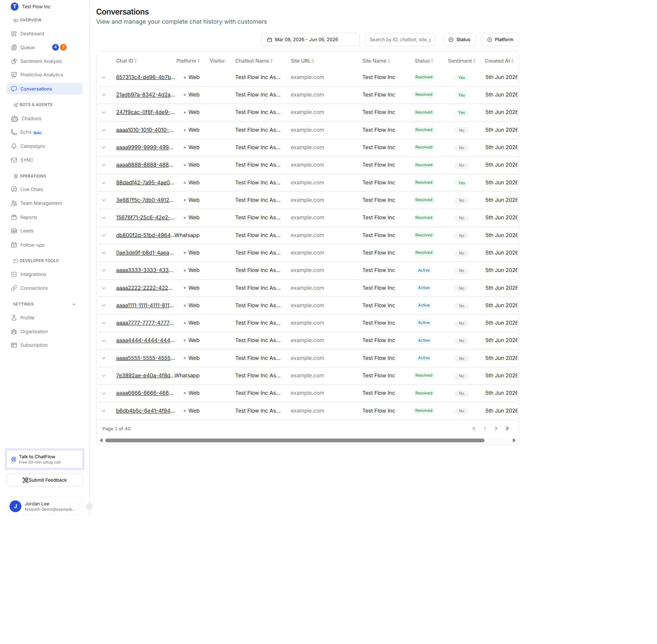Click the Reports icon in sidebar
Screen dimensions: 657x644
tap(14, 218)
